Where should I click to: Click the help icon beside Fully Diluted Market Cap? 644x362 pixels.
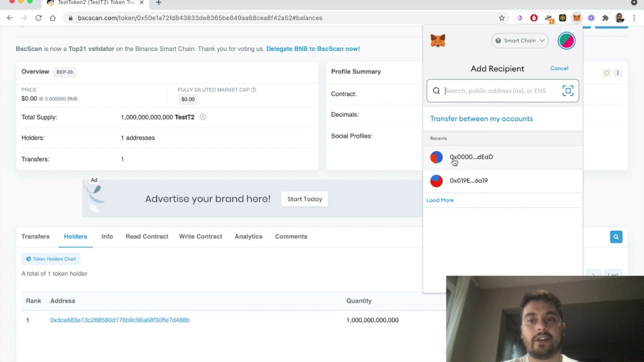[x=254, y=89]
